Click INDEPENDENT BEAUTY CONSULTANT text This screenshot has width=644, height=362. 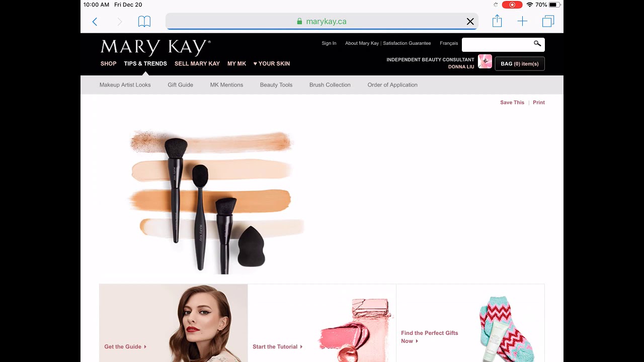coord(430,59)
